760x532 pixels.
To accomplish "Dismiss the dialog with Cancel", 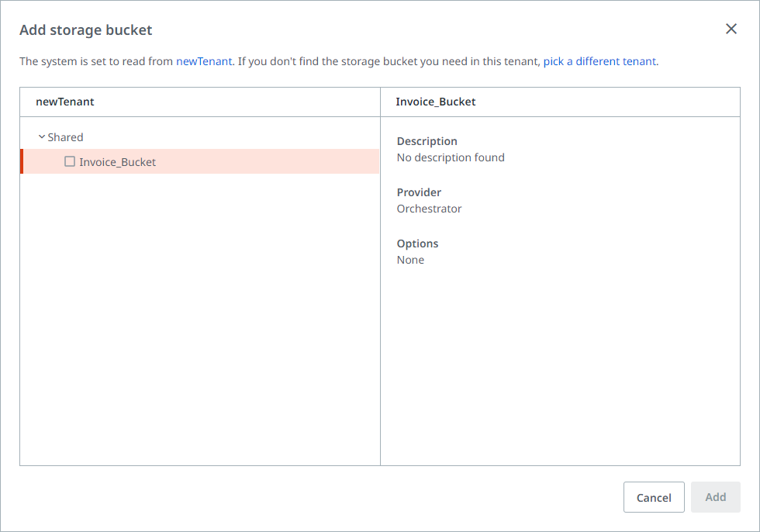I will (x=654, y=497).
